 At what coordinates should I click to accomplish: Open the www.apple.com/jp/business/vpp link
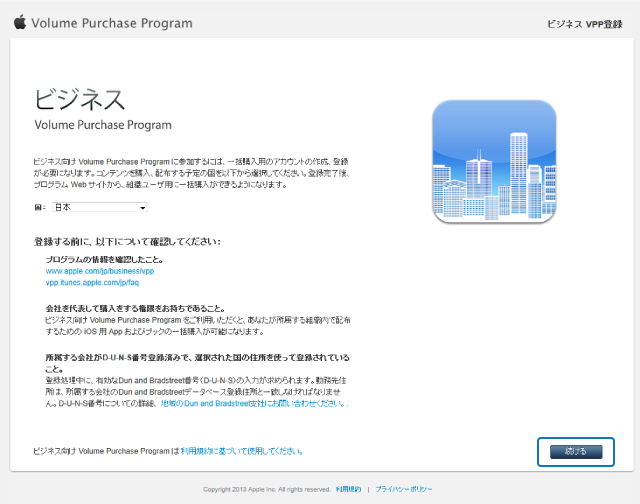click(x=100, y=271)
